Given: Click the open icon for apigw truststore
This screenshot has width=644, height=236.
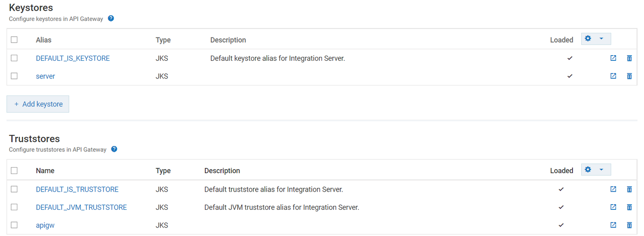Looking at the screenshot, I should (x=613, y=225).
